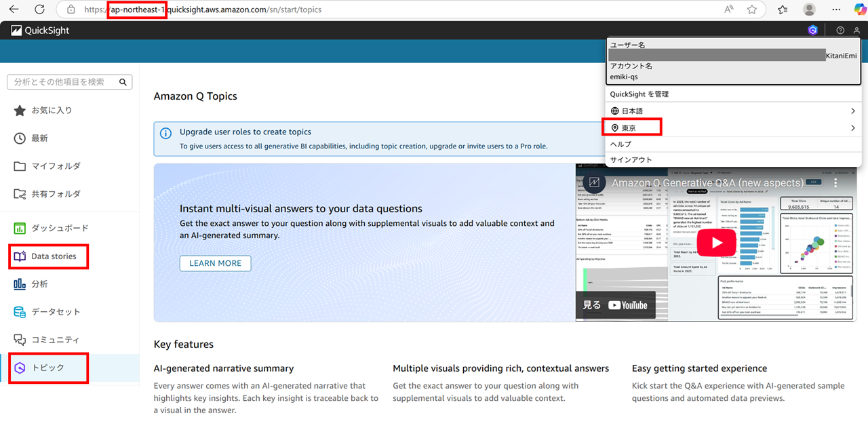
Task: Open the browser favorites list icon
Action: [783, 9]
